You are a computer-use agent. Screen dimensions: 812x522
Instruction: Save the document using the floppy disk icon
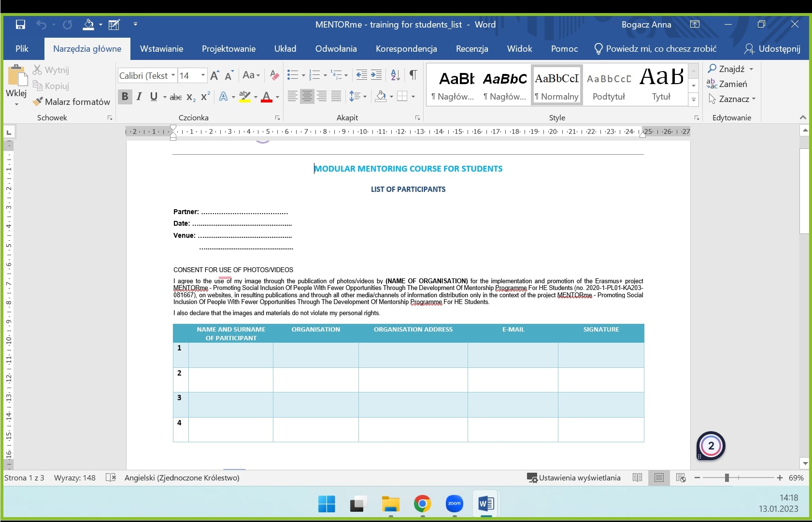click(20, 24)
